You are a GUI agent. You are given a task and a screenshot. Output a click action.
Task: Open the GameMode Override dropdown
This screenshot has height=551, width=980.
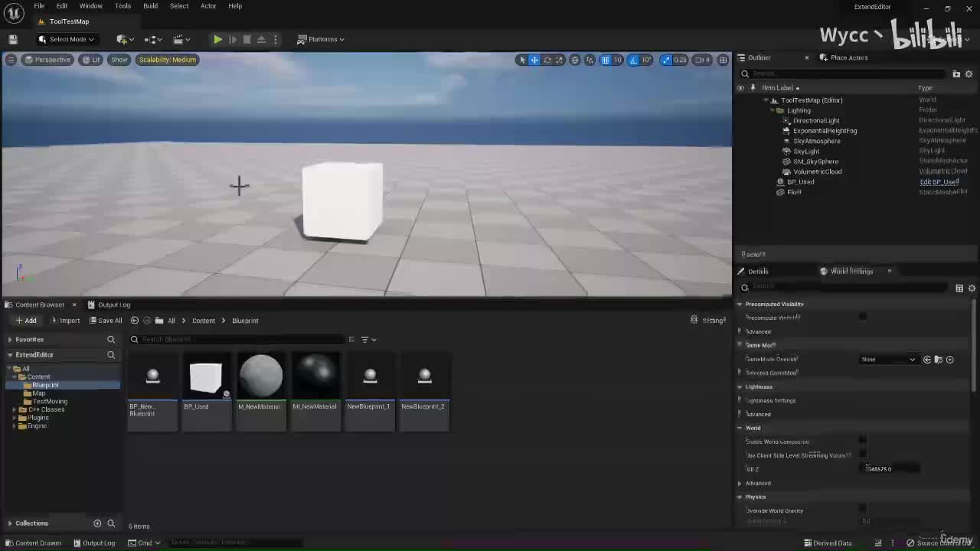888,359
